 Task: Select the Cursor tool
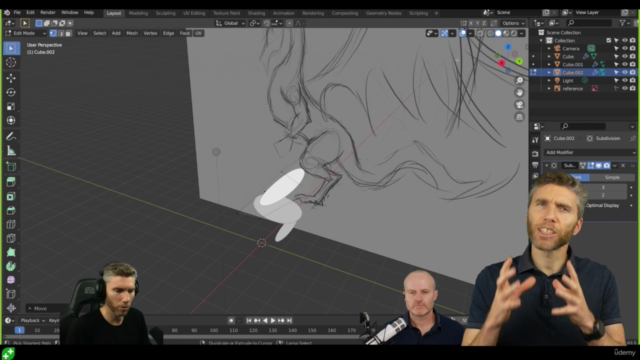(x=11, y=62)
